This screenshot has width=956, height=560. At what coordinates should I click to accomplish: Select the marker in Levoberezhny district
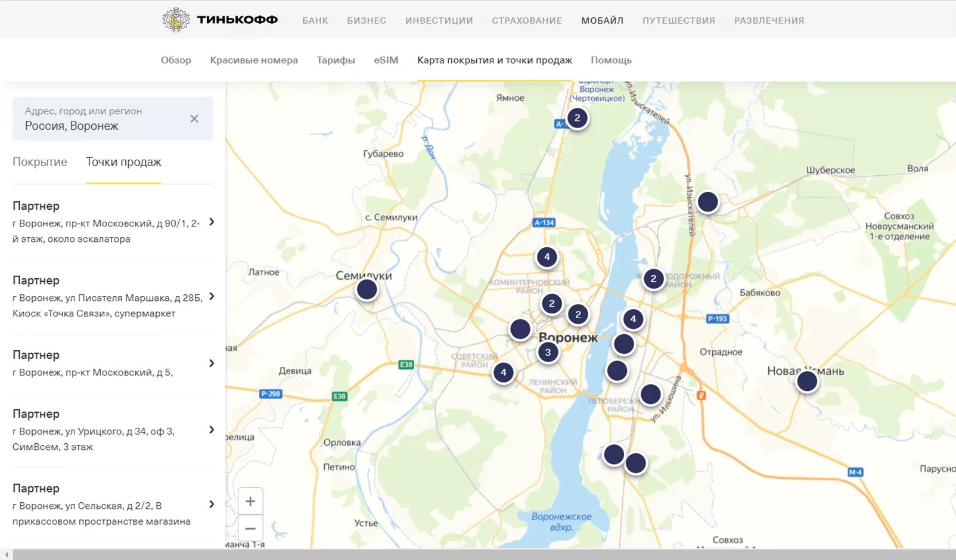point(650,394)
